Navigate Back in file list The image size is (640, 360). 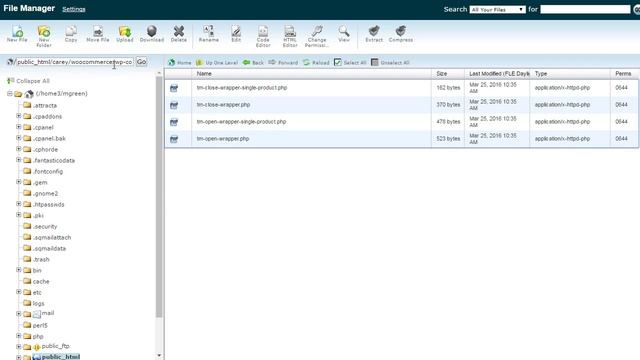tap(253, 62)
